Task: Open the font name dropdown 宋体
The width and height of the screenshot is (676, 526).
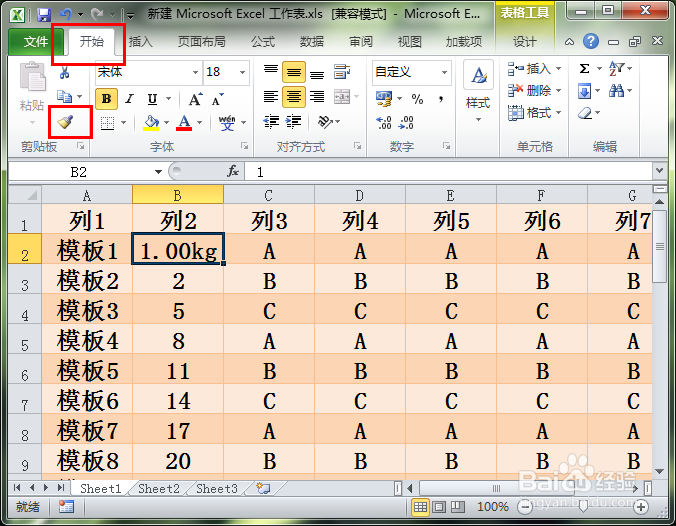Action: [195, 72]
